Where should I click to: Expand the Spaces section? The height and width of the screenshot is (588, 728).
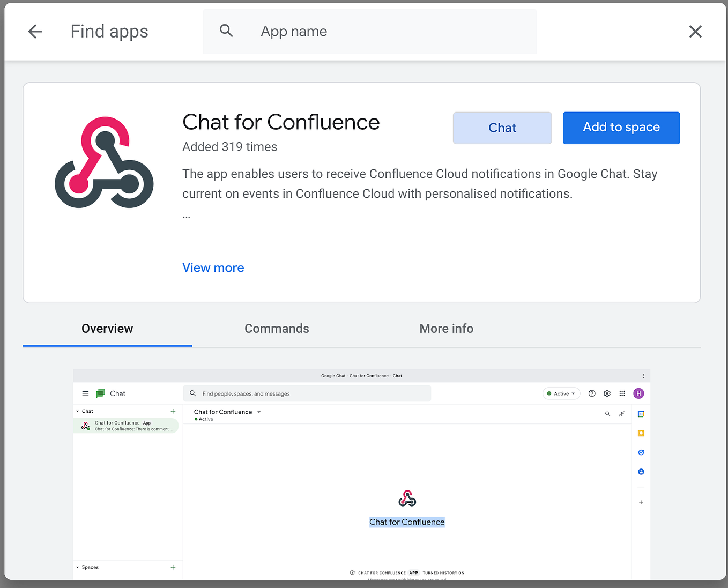(77, 567)
